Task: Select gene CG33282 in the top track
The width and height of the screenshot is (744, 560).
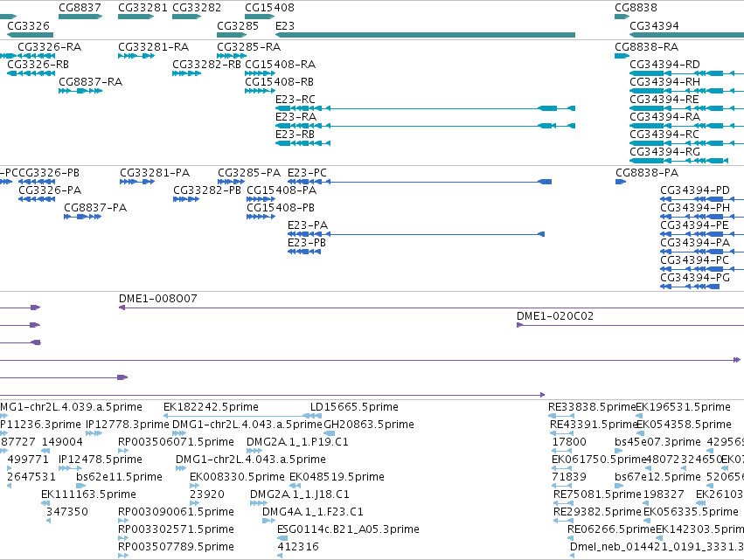Action: (x=197, y=8)
